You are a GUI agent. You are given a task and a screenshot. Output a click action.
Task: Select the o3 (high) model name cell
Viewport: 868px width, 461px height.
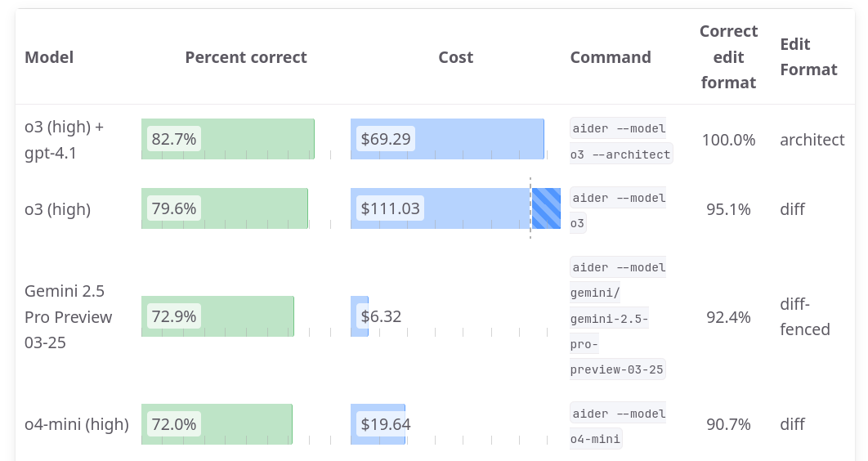coord(57,209)
